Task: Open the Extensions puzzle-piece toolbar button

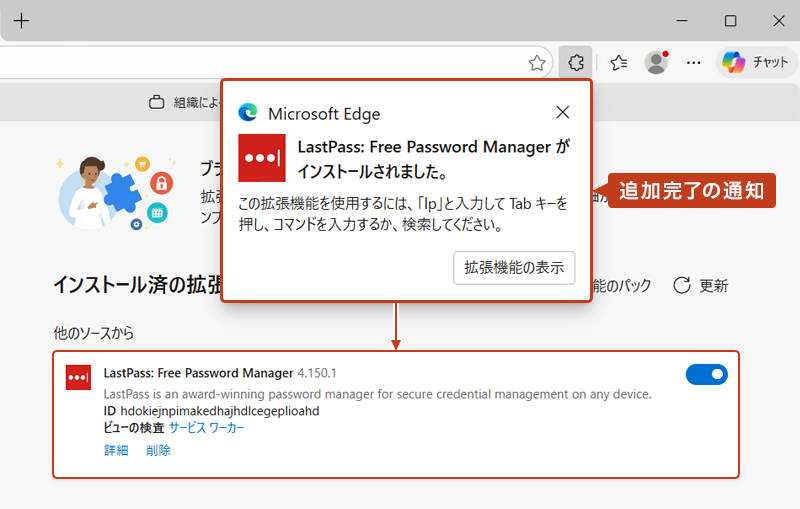Action: [576, 62]
